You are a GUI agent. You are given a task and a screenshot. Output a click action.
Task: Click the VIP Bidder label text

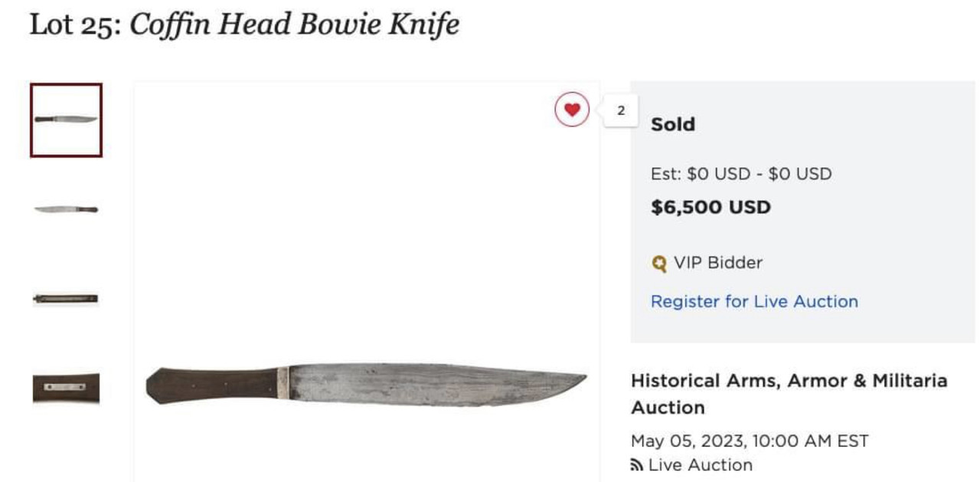point(718,263)
